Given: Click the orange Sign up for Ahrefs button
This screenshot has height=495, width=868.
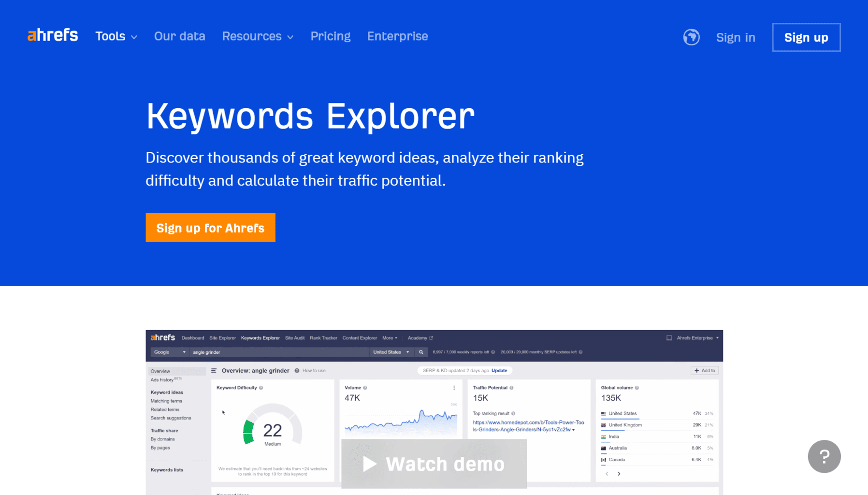Looking at the screenshot, I should (211, 228).
